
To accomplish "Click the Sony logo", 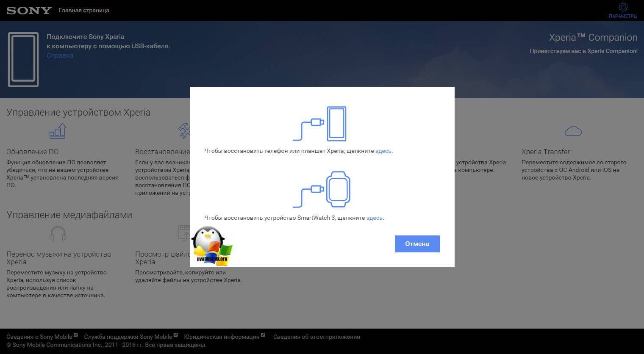I will pyautogui.click(x=29, y=11).
